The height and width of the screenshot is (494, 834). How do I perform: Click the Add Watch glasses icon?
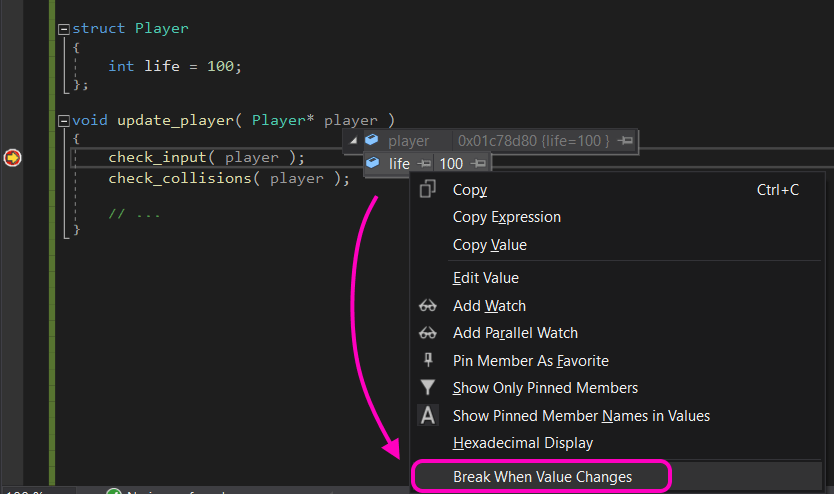(x=428, y=306)
